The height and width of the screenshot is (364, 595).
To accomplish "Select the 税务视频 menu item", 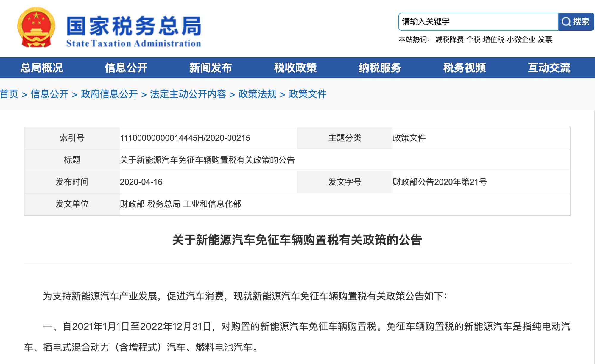I will 465,68.
